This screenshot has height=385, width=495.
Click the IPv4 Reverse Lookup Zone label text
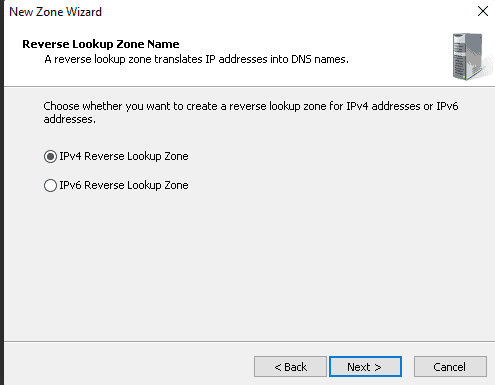(124, 156)
